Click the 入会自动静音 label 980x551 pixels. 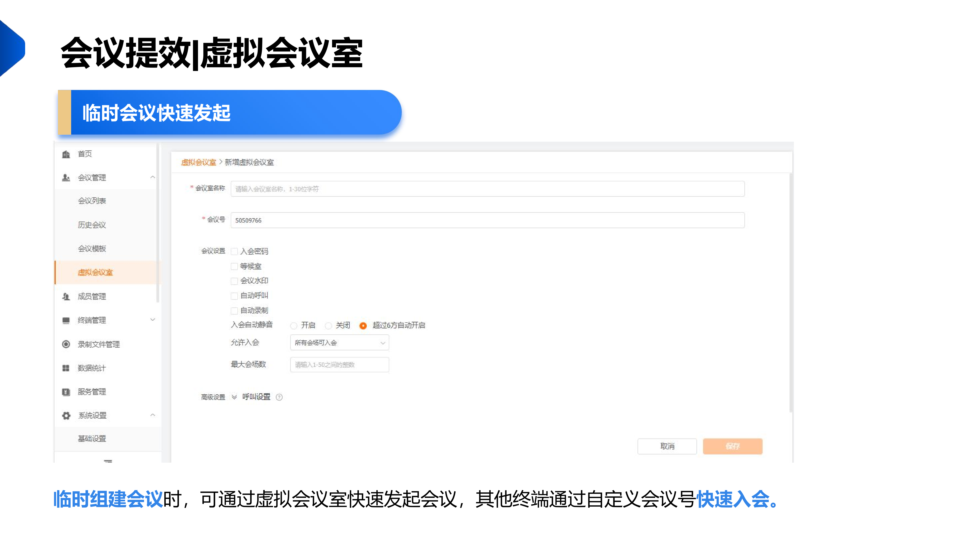click(x=252, y=325)
